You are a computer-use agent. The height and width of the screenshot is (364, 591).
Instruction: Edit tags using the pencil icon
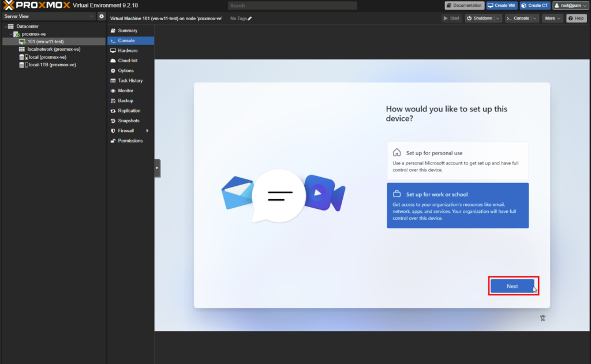tap(249, 18)
